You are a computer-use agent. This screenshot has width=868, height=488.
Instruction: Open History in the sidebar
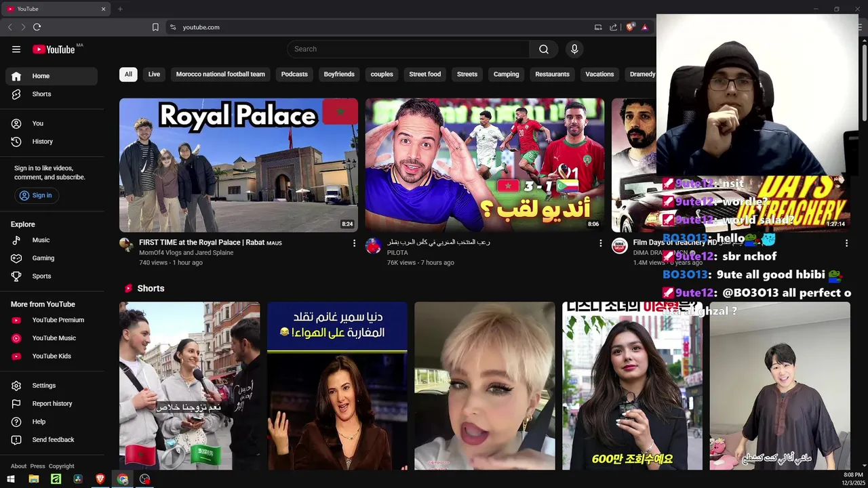[52, 142]
